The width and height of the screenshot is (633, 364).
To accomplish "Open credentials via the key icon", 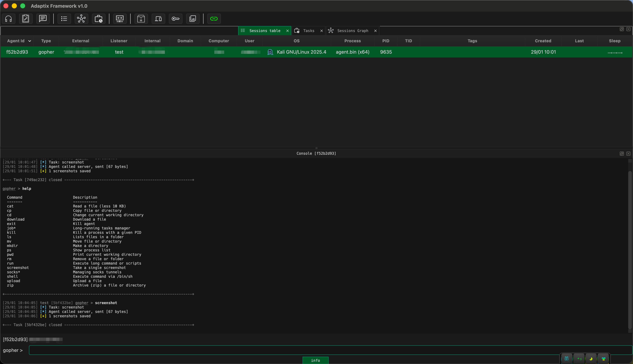I will [175, 19].
